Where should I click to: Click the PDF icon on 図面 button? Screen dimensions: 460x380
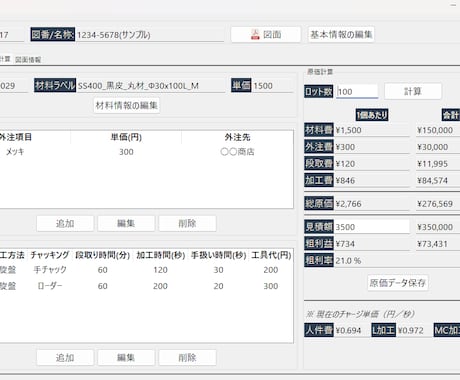click(x=255, y=34)
